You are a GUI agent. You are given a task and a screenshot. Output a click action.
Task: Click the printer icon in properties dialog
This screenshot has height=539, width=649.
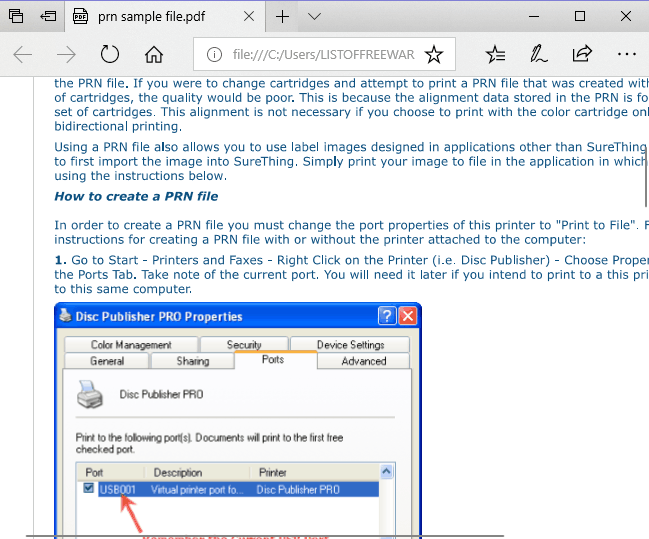[x=90, y=394]
